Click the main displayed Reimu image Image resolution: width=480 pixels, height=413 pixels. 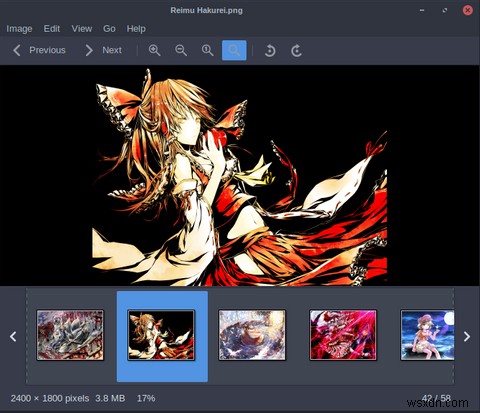[239, 177]
